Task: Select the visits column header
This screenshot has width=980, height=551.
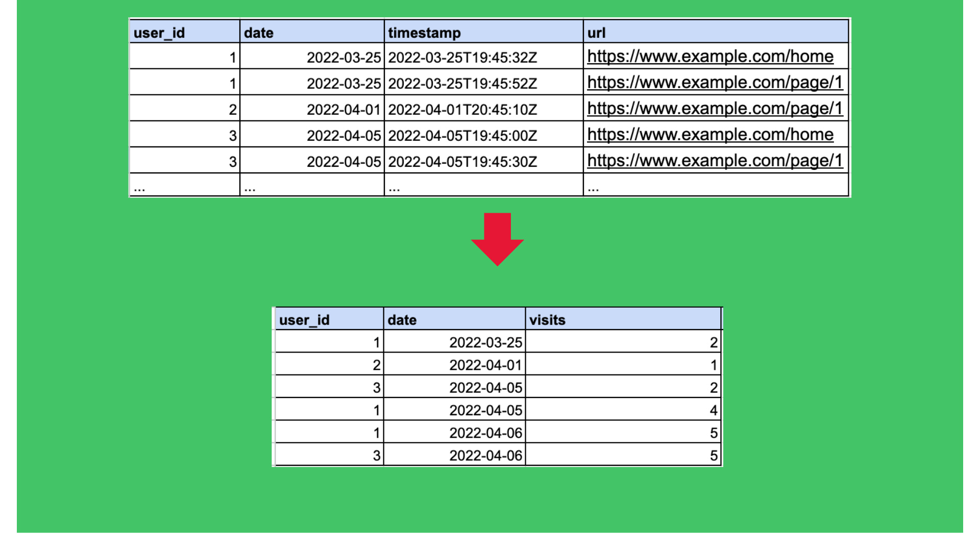Action: [x=547, y=320]
